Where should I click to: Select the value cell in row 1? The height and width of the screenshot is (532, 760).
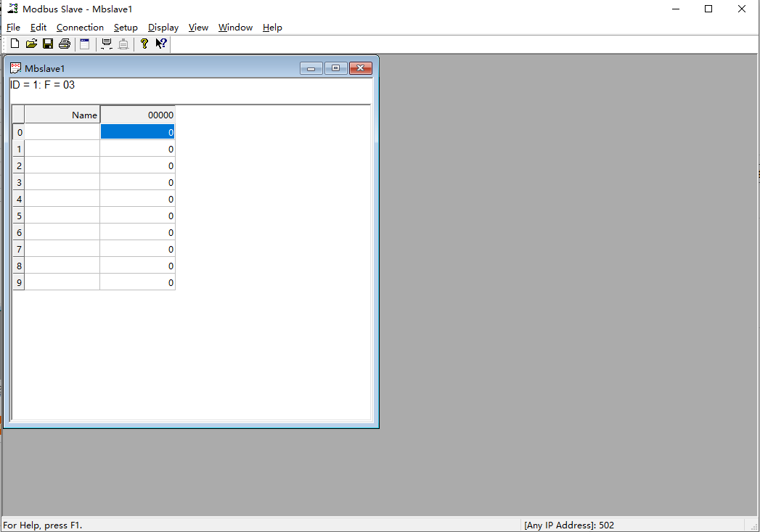[x=138, y=149]
